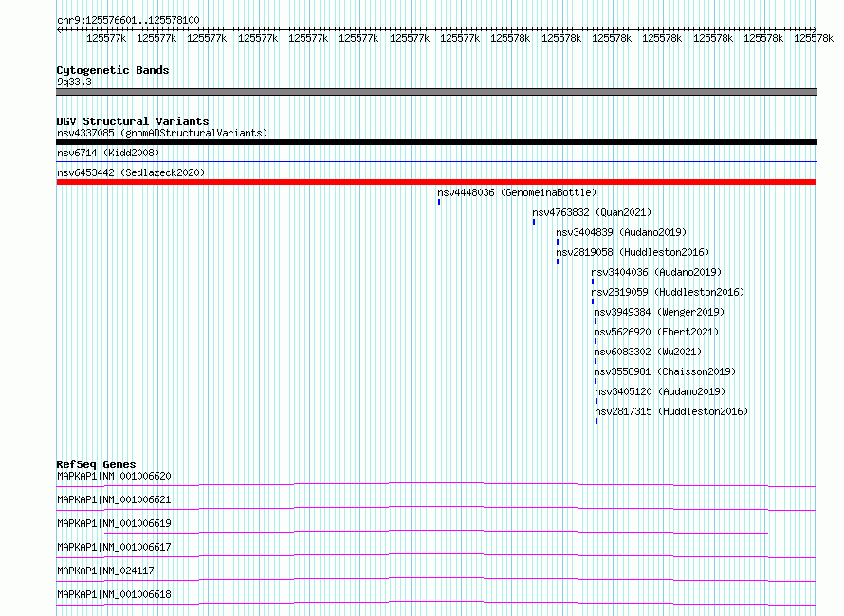Open variant nsv4763832 (Quan2021)
Image resolution: width=844 pixels, height=616 pixels.
592,212
